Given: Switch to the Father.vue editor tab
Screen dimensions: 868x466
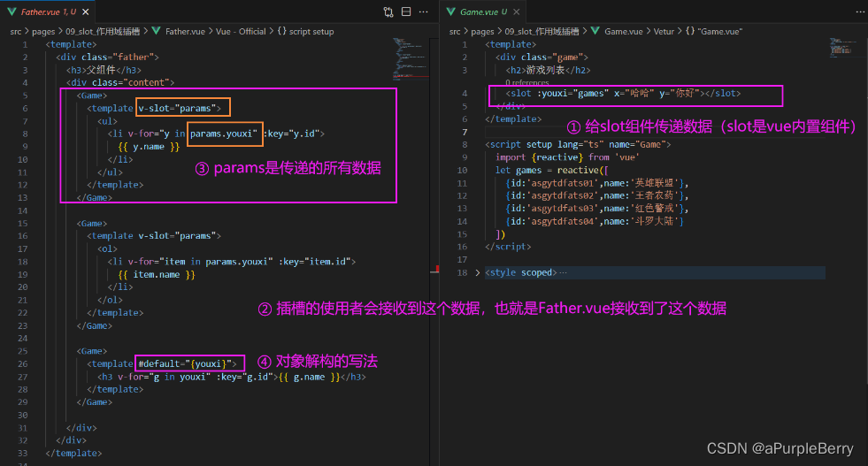Looking at the screenshot, I should click(x=48, y=11).
